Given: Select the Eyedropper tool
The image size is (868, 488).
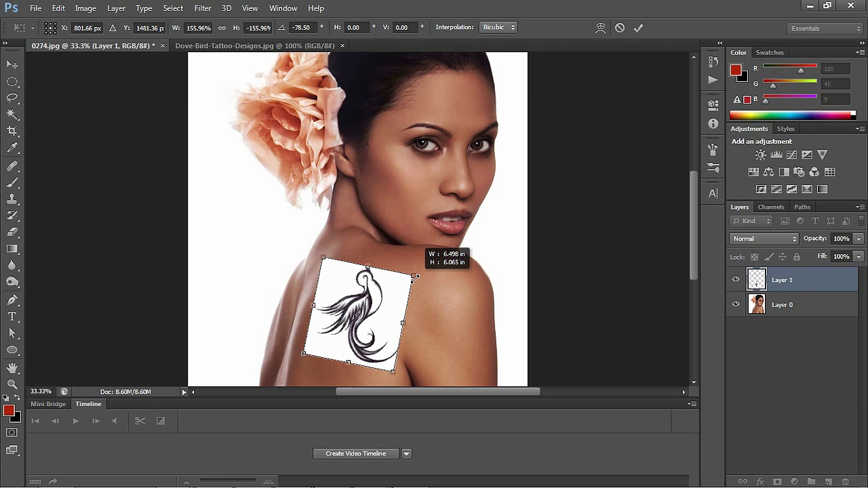Looking at the screenshot, I should click(12, 148).
